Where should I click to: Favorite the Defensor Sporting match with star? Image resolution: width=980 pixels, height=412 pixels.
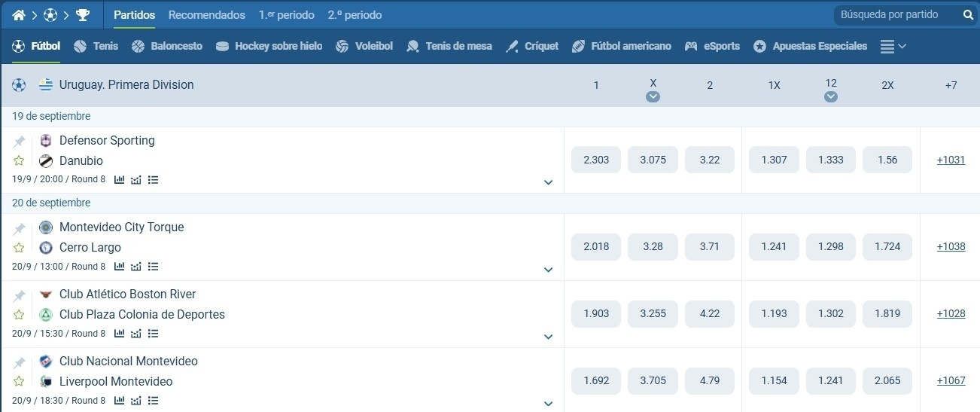coord(19,160)
